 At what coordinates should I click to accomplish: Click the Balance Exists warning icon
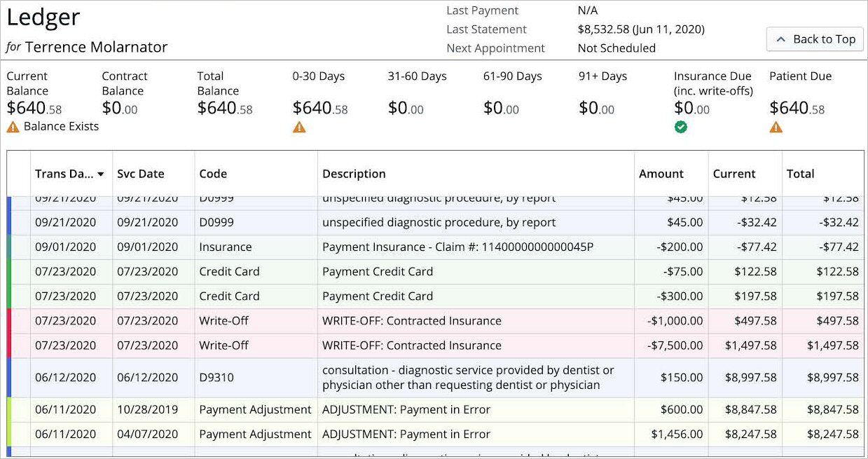[x=14, y=127]
